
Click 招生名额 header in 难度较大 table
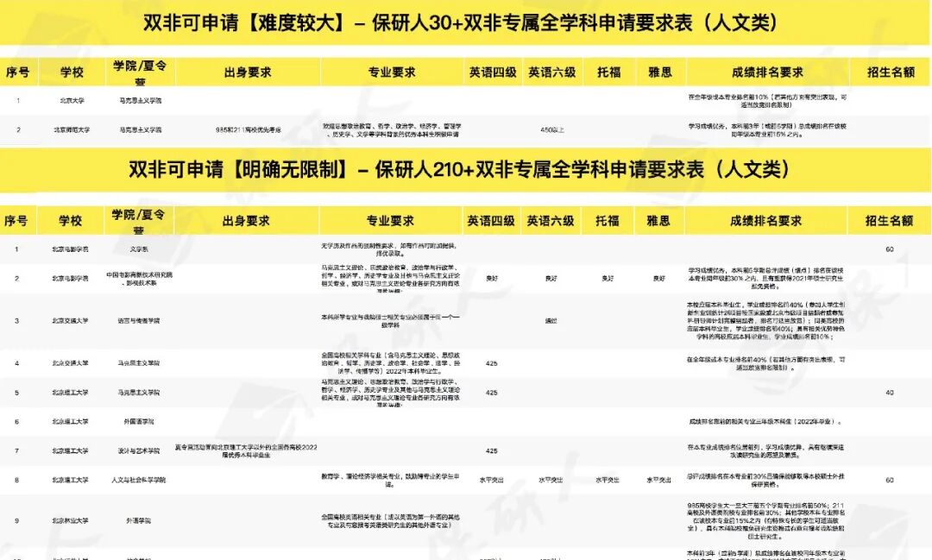[x=891, y=72]
